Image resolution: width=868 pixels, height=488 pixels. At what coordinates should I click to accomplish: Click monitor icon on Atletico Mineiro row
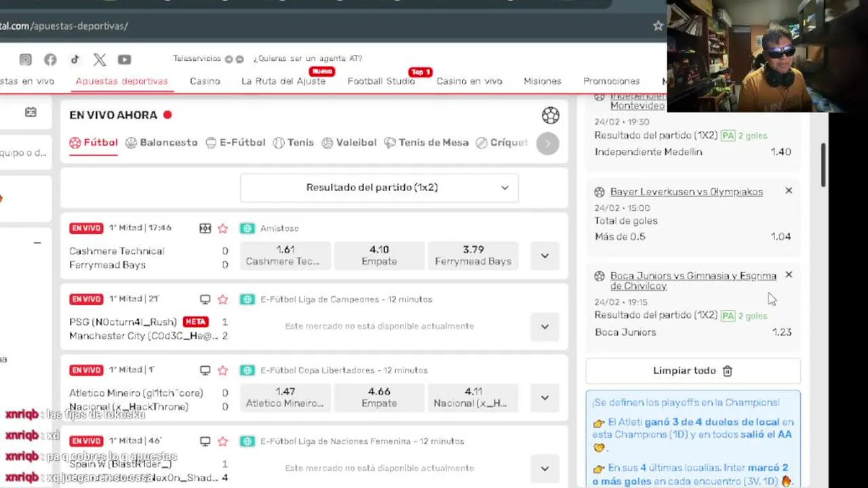coord(205,370)
